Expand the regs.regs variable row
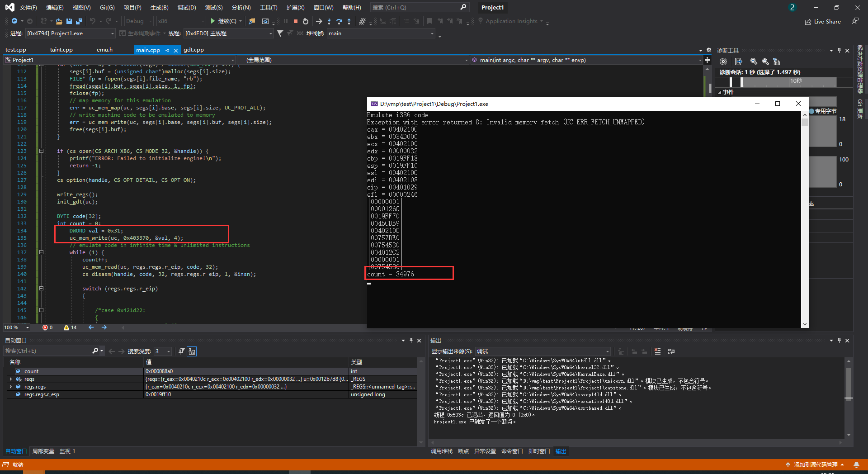This screenshot has width=868, height=474. click(x=11, y=387)
